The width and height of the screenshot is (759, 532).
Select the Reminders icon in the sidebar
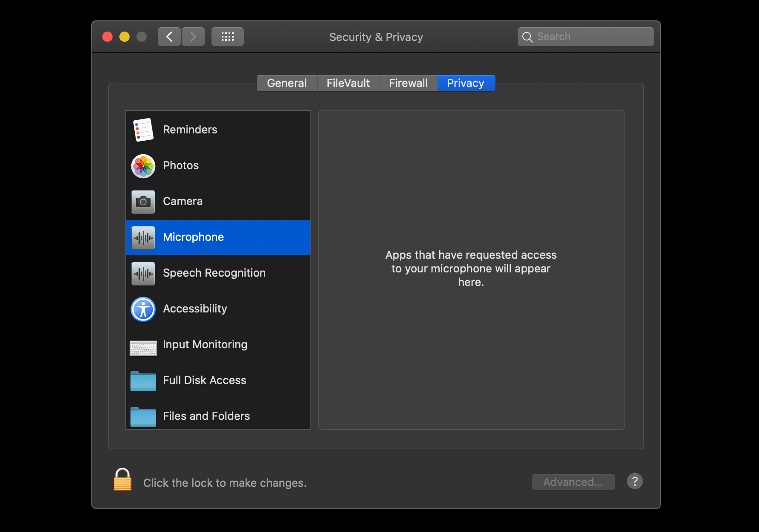[x=143, y=130]
